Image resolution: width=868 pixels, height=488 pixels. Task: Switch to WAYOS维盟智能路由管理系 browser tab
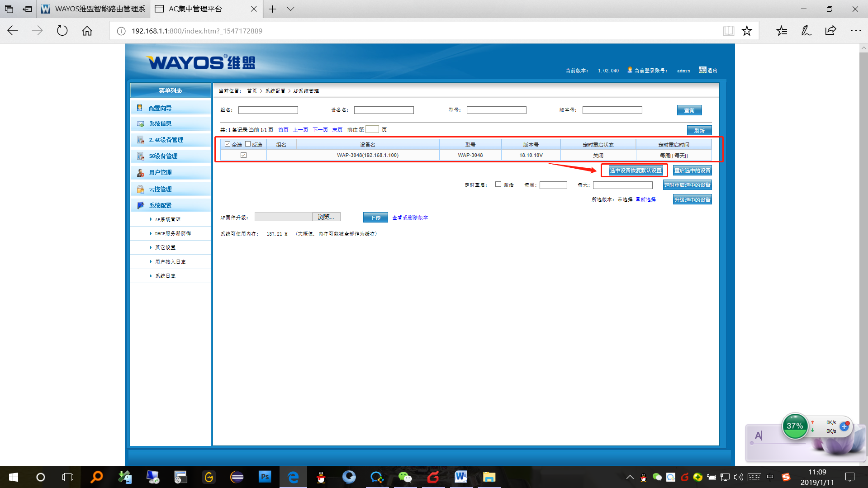click(x=94, y=9)
